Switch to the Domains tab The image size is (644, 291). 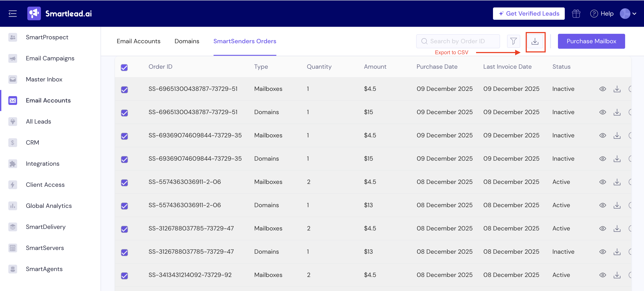(187, 41)
